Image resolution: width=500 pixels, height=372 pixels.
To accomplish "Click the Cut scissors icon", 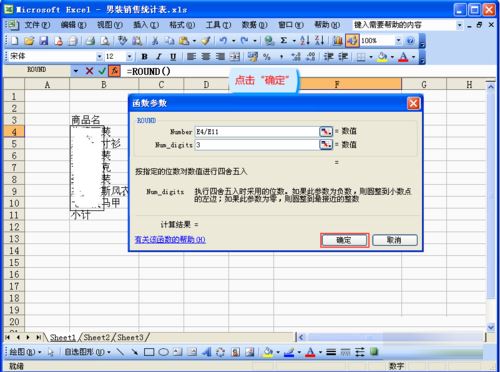I will click(155, 41).
